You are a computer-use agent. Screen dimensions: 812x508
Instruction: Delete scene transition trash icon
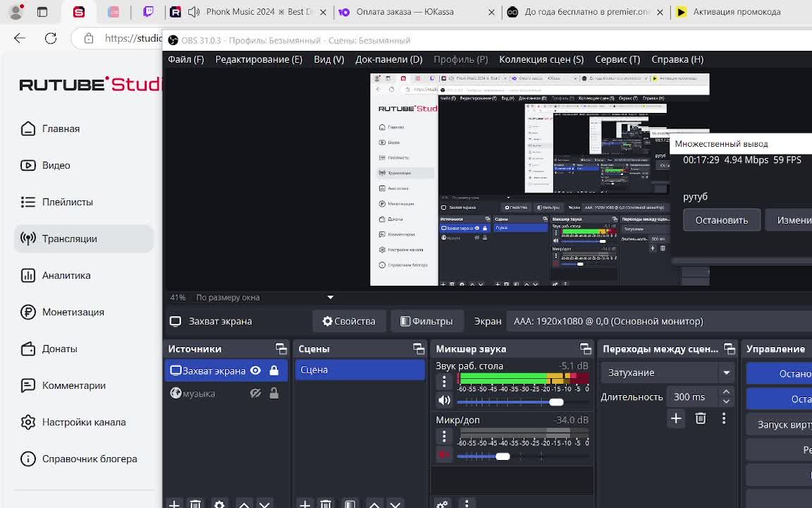click(701, 418)
